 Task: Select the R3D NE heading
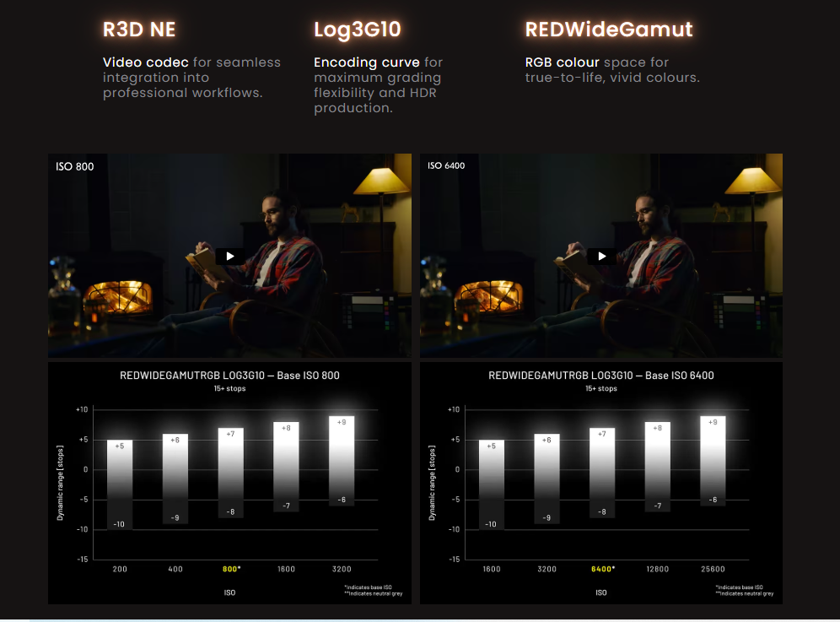139,30
